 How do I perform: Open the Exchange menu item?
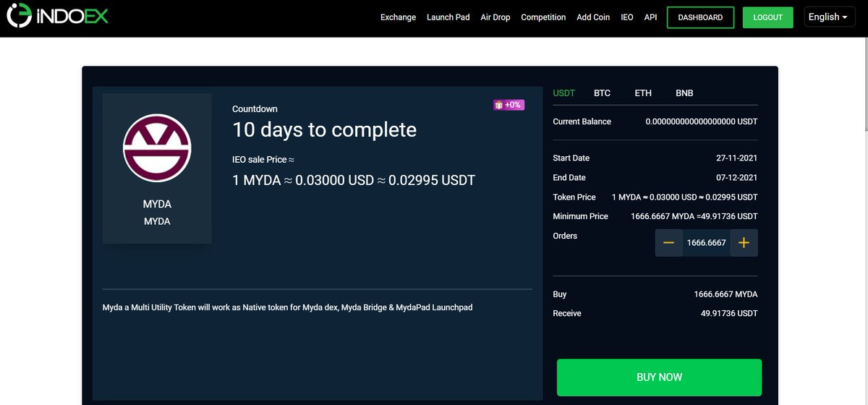[x=398, y=17]
